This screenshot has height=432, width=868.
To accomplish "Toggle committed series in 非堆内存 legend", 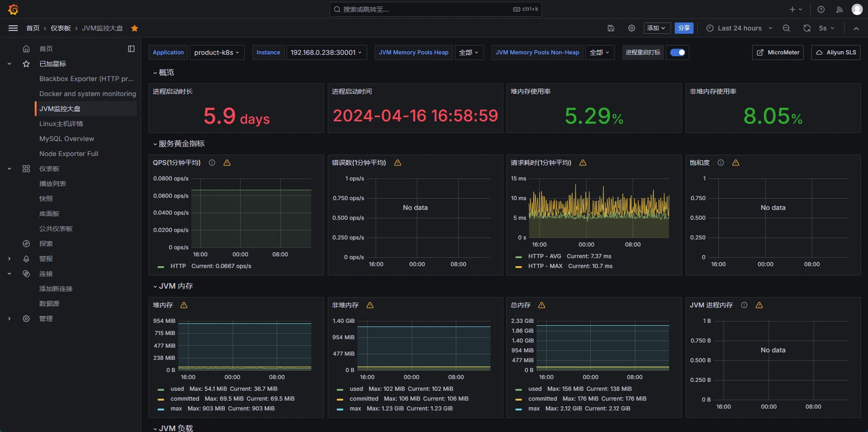I will (364, 399).
